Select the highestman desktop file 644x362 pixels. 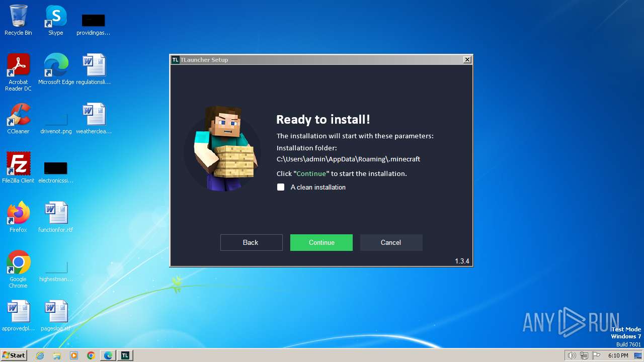point(56,271)
